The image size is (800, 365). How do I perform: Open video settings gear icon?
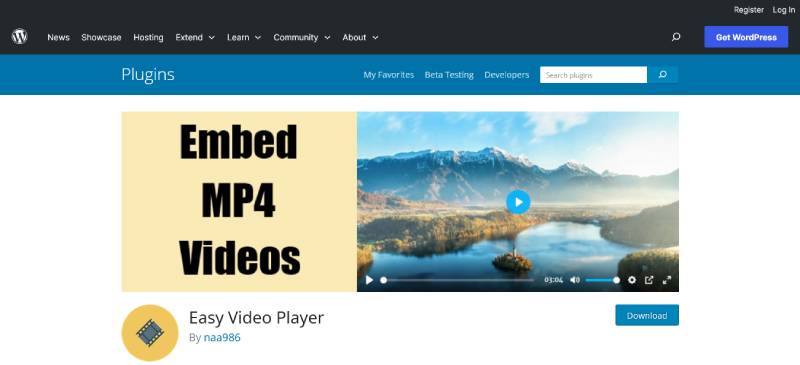pos(632,280)
